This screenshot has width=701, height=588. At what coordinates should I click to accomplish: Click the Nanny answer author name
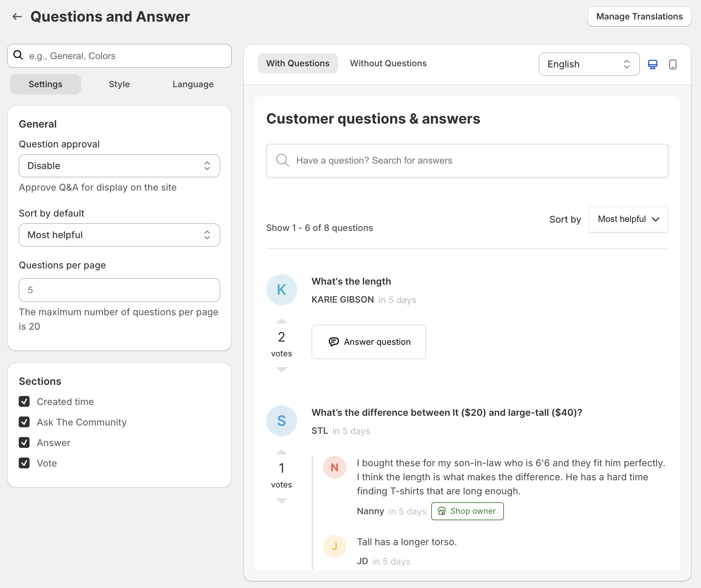point(370,511)
